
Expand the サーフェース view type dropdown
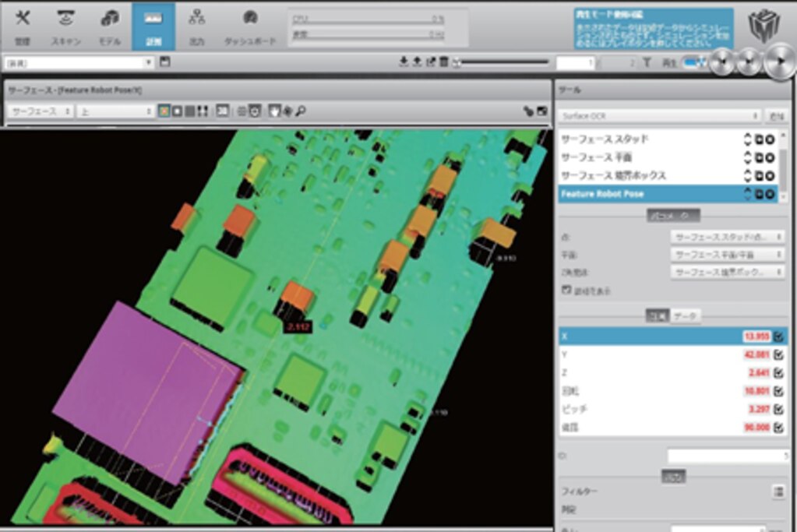tap(41, 111)
